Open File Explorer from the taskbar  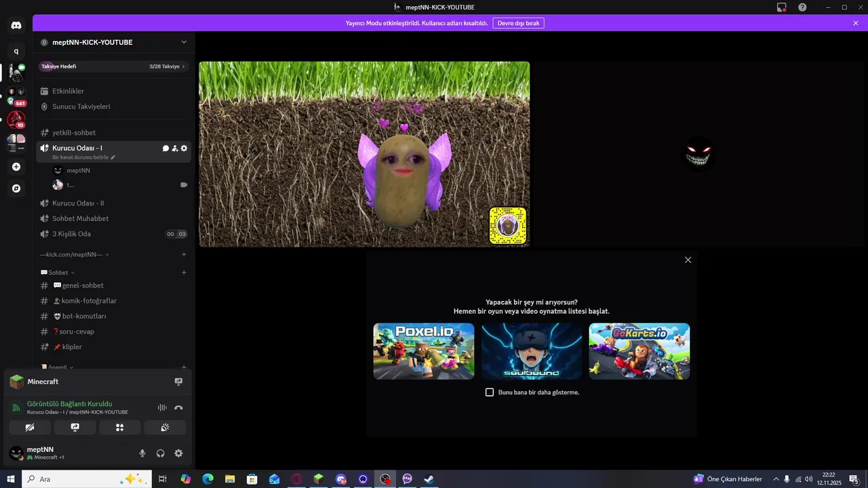[x=230, y=479]
